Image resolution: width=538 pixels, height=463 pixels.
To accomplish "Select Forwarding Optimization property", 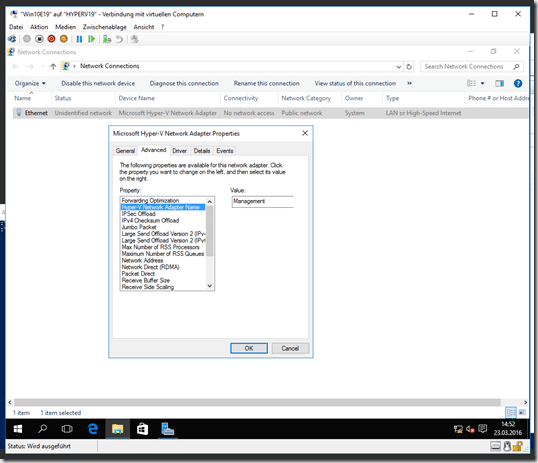I will coord(150,200).
